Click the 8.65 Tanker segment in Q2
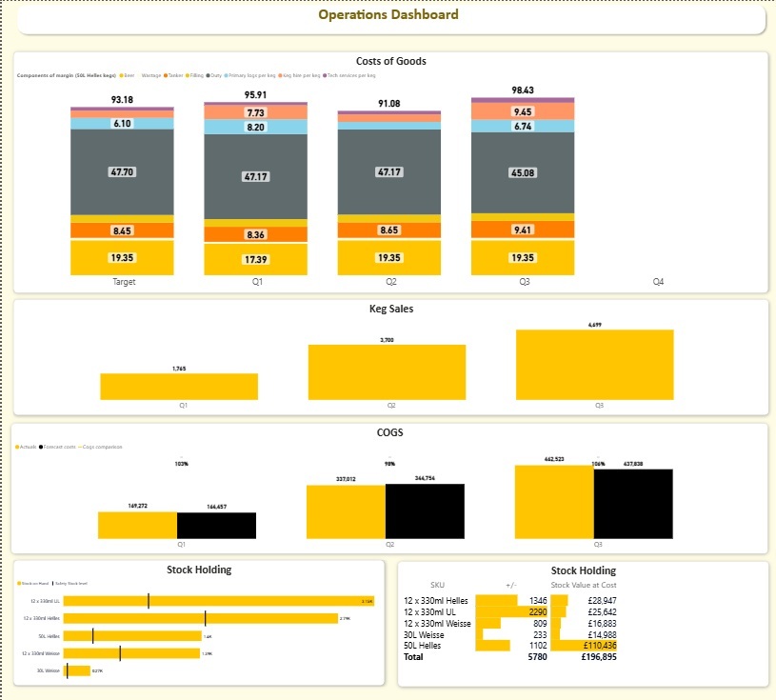The image size is (776, 700). click(x=389, y=230)
